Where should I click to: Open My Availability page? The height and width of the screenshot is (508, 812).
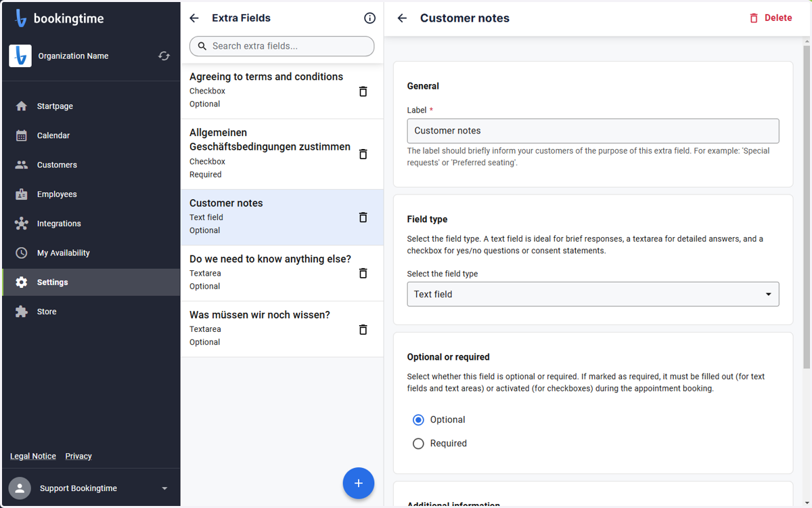click(x=91, y=253)
